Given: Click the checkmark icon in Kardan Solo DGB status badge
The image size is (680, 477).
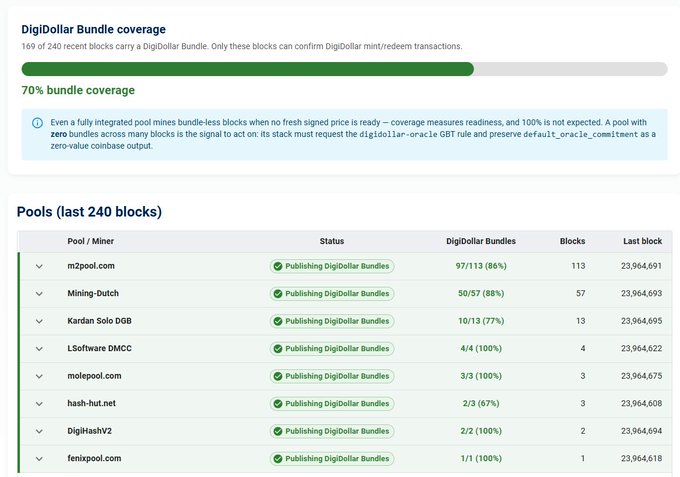Looking at the screenshot, I should click(x=278, y=321).
